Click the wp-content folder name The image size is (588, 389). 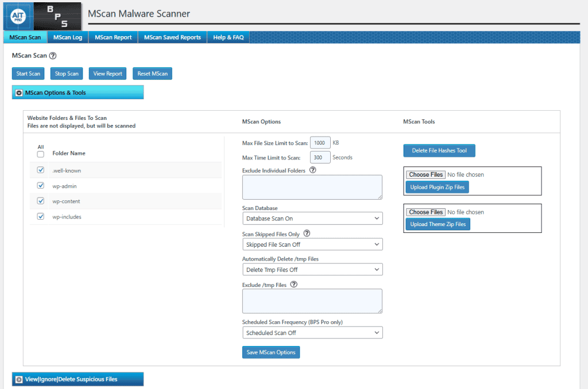coord(66,201)
